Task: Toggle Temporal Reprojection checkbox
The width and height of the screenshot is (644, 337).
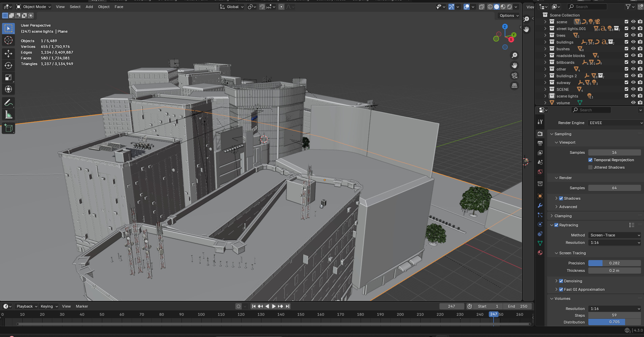Action: pyautogui.click(x=590, y=160)
